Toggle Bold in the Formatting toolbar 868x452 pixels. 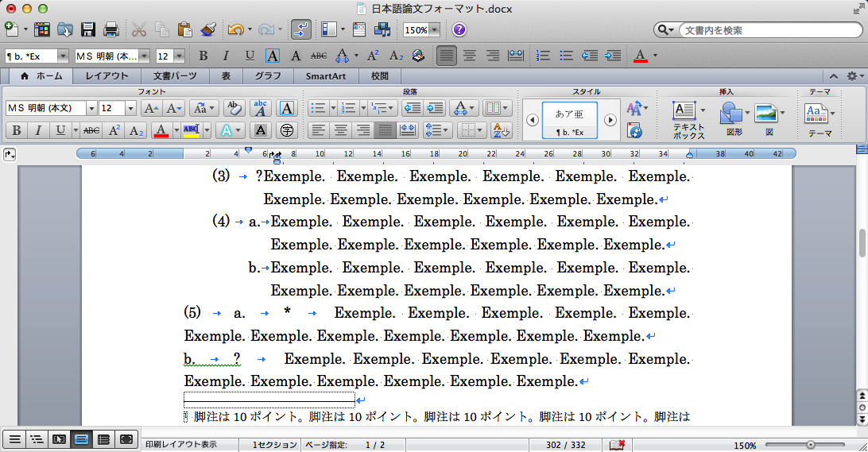pos(203,56)
